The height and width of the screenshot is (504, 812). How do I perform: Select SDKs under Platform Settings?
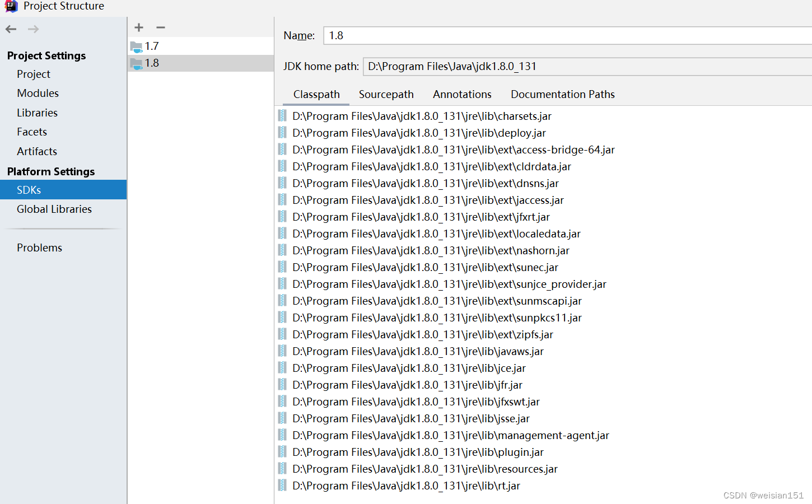(63, 190)
